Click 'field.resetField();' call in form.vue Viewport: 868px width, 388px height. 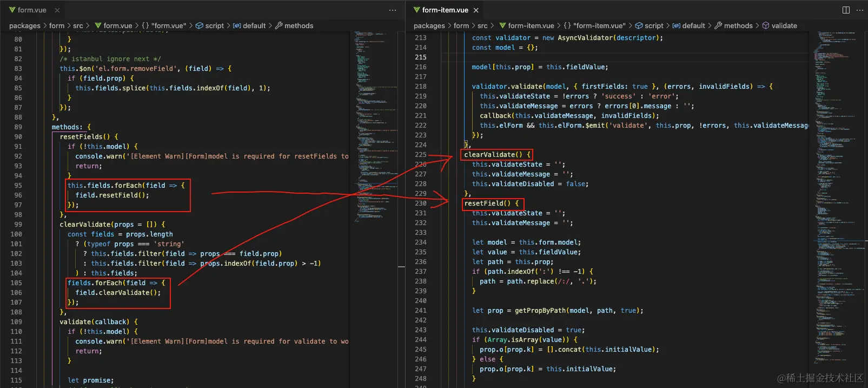tap(112, 195)
